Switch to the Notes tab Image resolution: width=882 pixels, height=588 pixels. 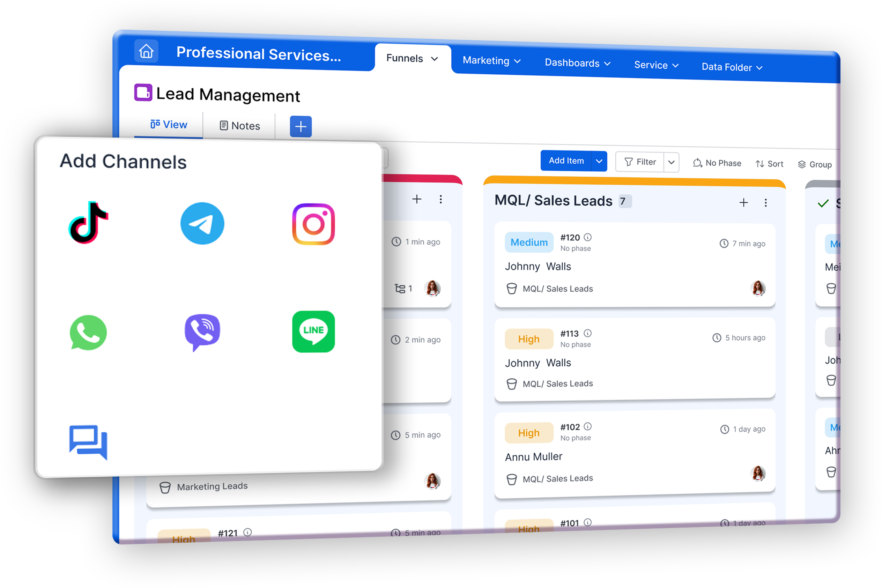tap(241, 126)
